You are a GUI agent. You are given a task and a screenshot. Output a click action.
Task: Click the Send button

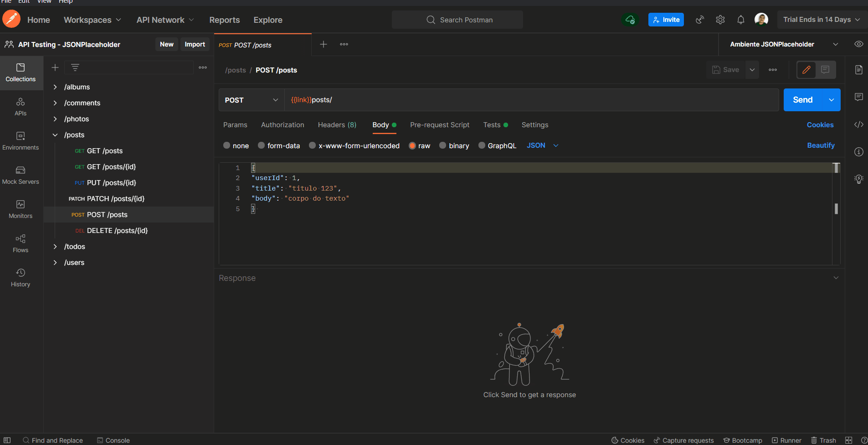[x=802, y=100]
